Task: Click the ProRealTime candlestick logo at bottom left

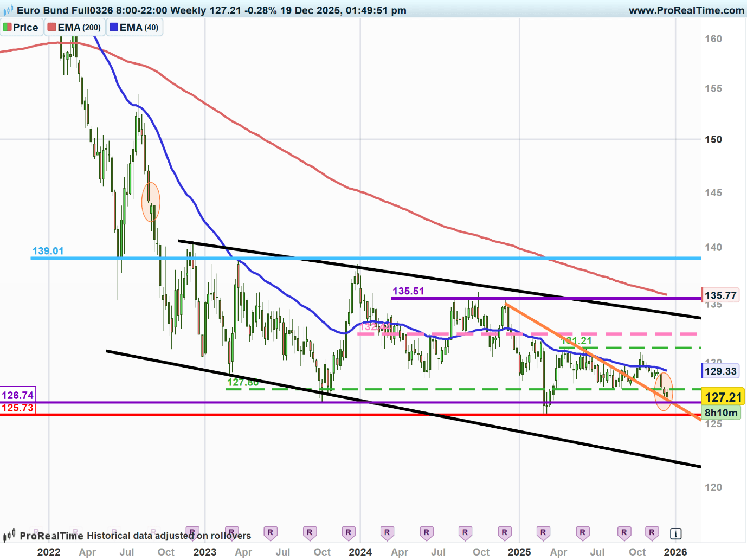Action: coord(9,536)
